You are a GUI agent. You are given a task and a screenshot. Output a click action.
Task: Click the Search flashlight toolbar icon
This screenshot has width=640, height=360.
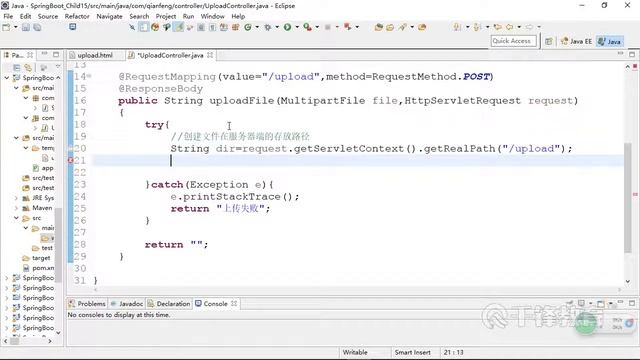point(402,27)
